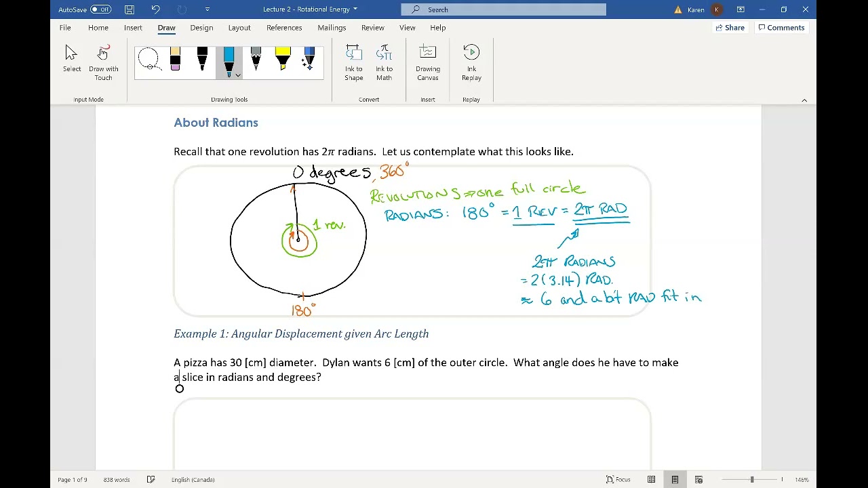This screenshot has height=488, width=868.
Task: Switch to Print Layout view
Action: point(675,480)
